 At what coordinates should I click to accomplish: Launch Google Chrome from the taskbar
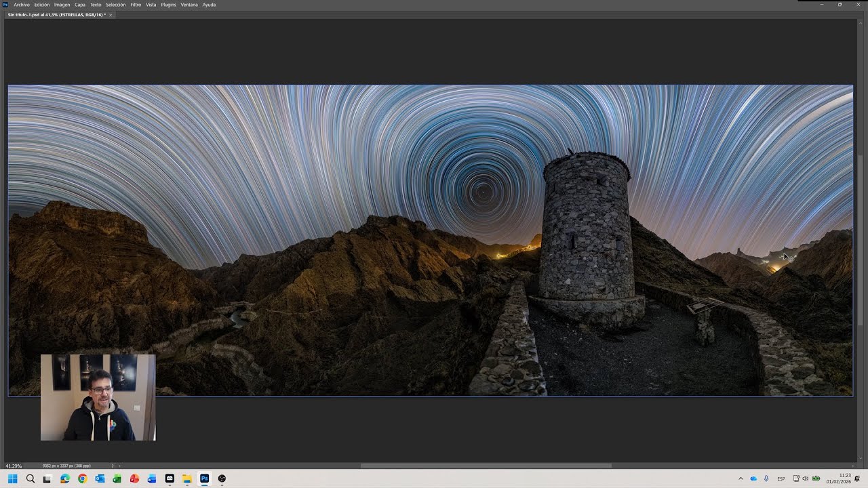[x=82, y=479]
